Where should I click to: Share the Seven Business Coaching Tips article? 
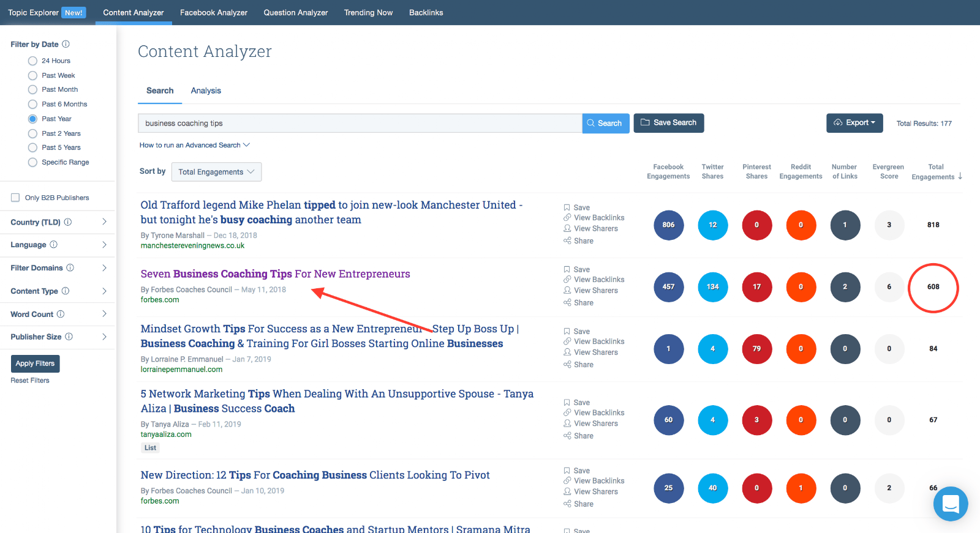[x=579, y=303]
